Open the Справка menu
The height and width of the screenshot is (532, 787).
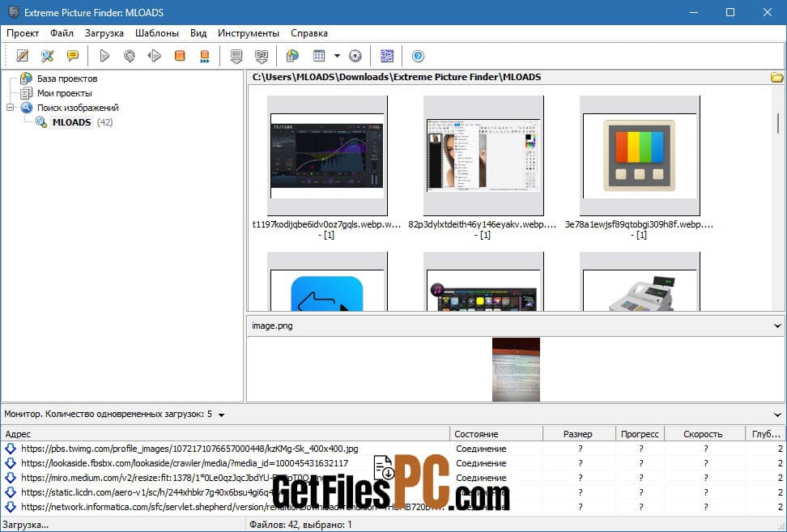tap(309, 33)
